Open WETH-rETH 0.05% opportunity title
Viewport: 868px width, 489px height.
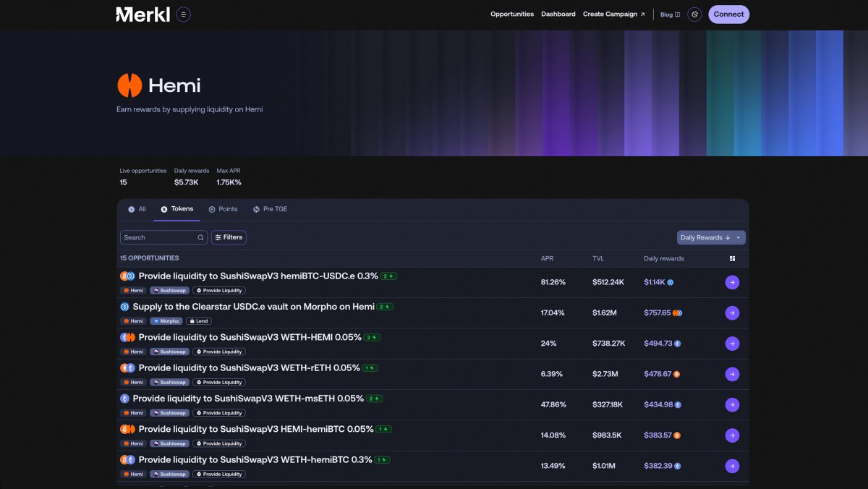coord(249,367)
